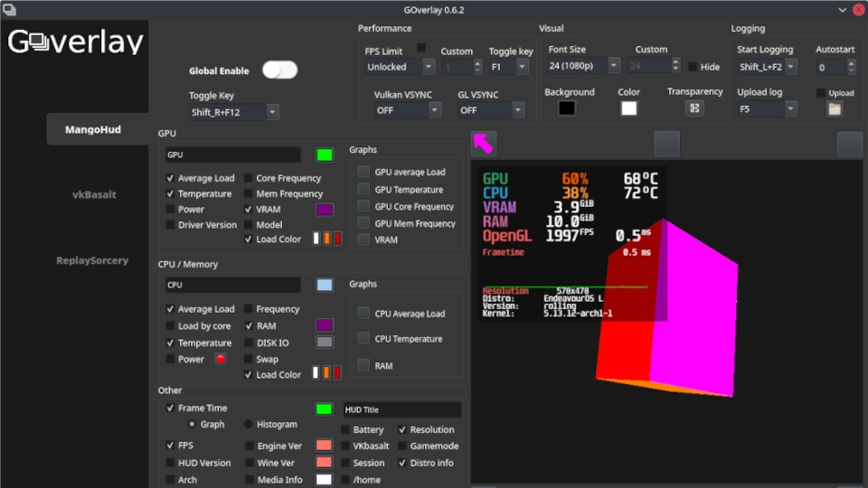Switch to the ReplaySorcery tab
Viewport: 868px width, 488px height.
pos(92,260)
